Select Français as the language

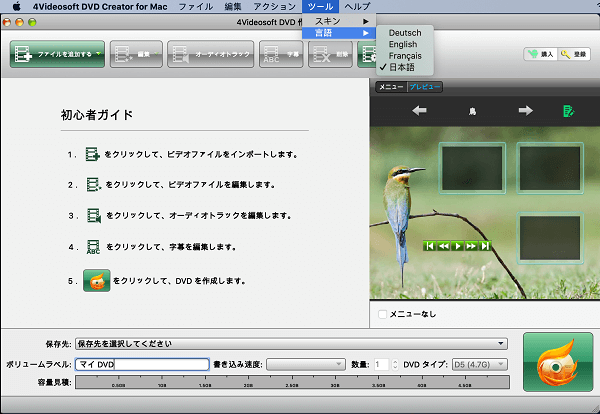406,57
